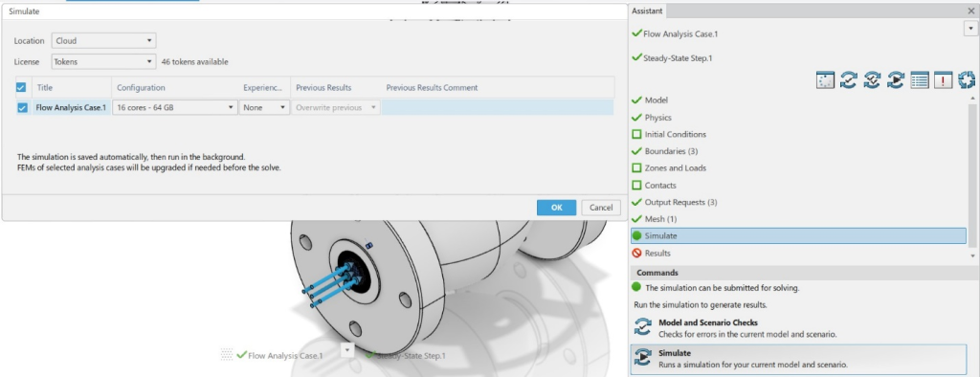Open the Feature Manager icon in Assistant toolbar
The image size is (980, 377).
coord(825,80)
